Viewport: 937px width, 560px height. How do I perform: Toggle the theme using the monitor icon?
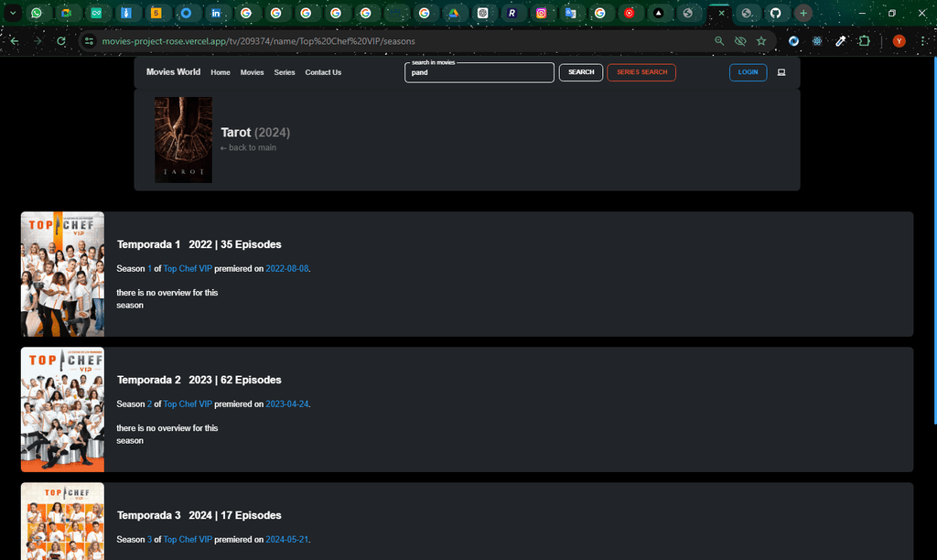pyautogui.click(x=781, y=72)
